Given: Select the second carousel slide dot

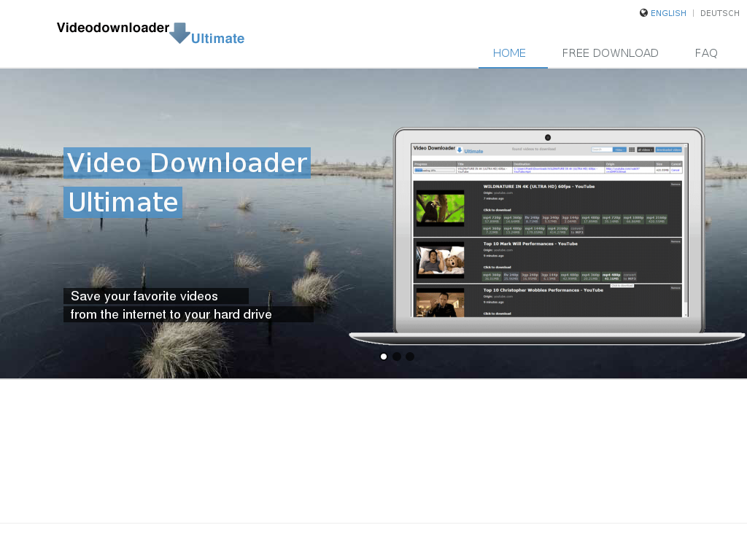Looking at the screenshot, I should (397, 357).
